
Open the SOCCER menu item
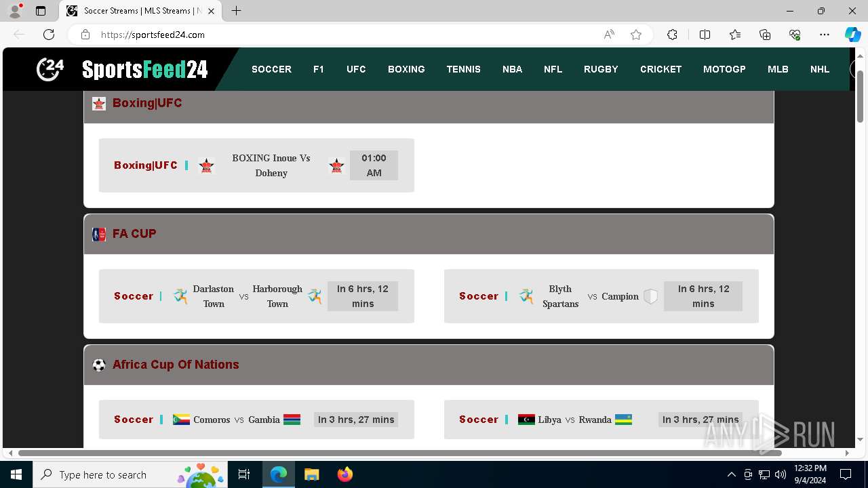[271, 69]
